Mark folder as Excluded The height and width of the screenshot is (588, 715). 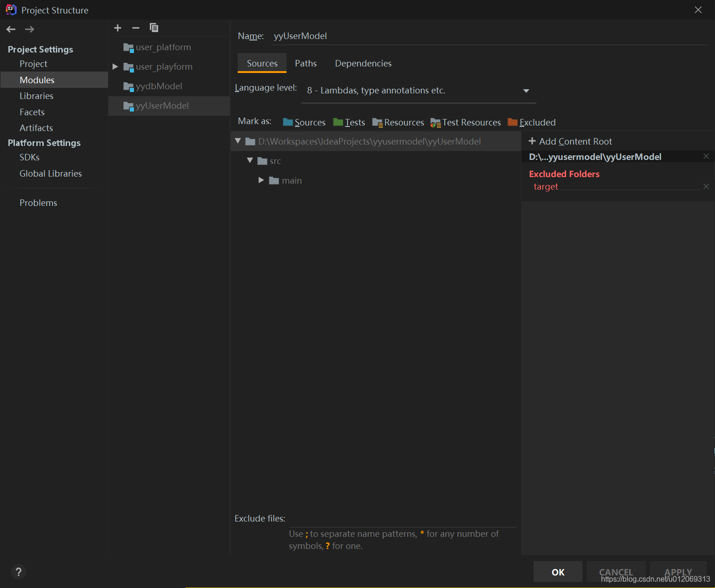532,122
